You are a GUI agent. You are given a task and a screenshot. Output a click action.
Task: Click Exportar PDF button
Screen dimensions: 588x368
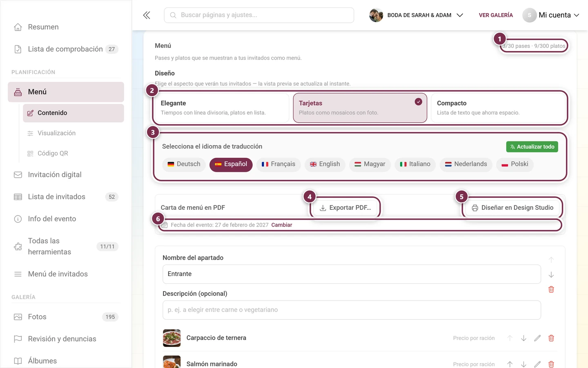(345, 208)
